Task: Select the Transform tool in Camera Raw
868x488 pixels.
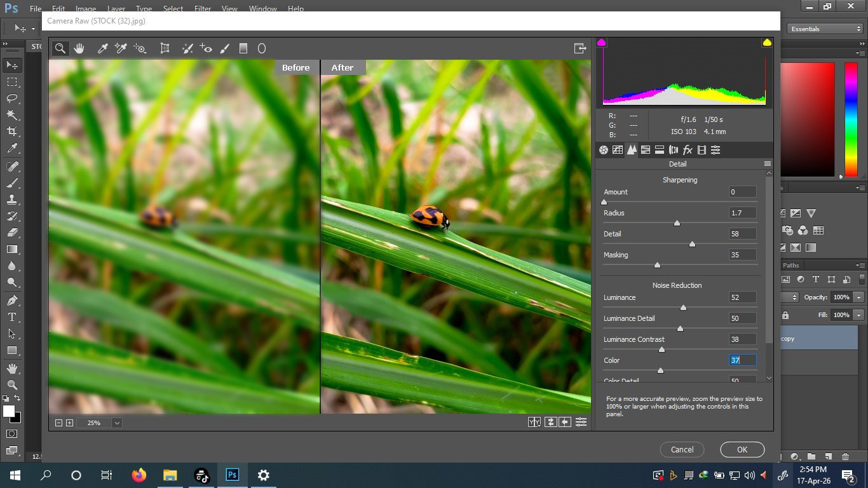Action: (165, 48)
